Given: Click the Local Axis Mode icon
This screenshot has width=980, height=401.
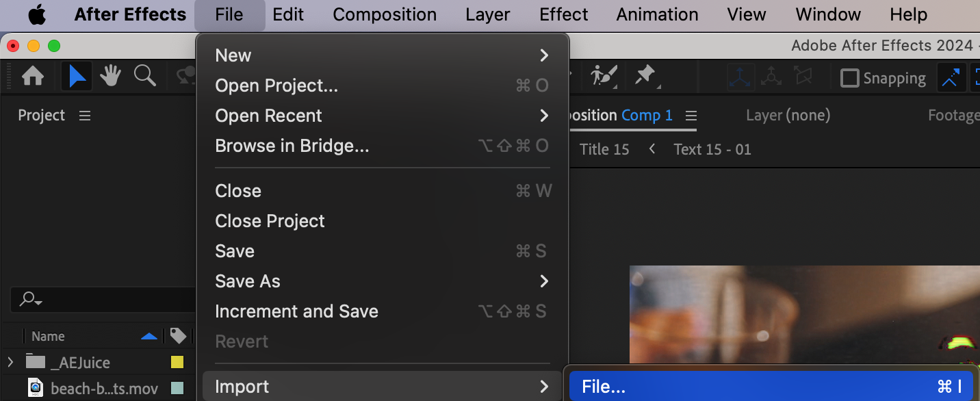Looking at the screenshot, I should 740,77.
